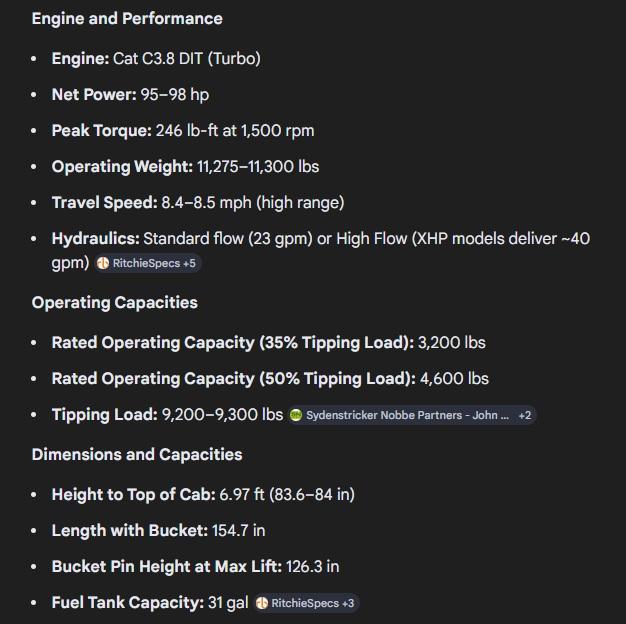Click RitchieSpecs favicon beside Fuel Tank Capacity

(262, 604)
